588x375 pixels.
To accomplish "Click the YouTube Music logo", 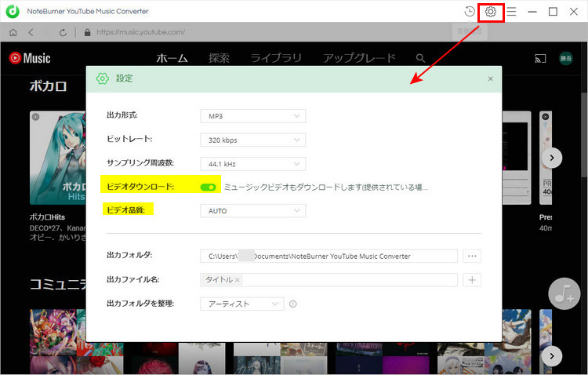I will [x=30, y=58].
